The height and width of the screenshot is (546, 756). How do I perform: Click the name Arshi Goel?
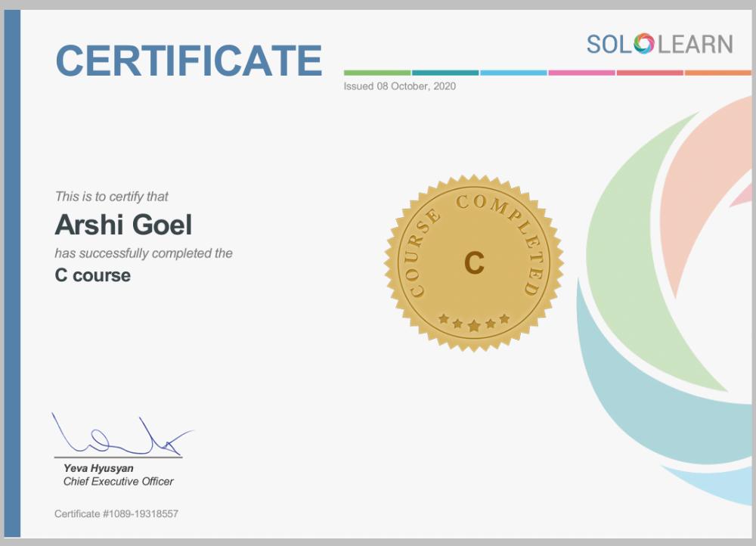click(x=122, y=225)
